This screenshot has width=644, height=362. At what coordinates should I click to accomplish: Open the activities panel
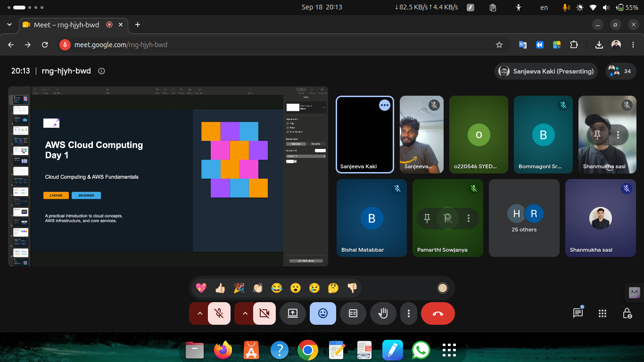[602, 313]
